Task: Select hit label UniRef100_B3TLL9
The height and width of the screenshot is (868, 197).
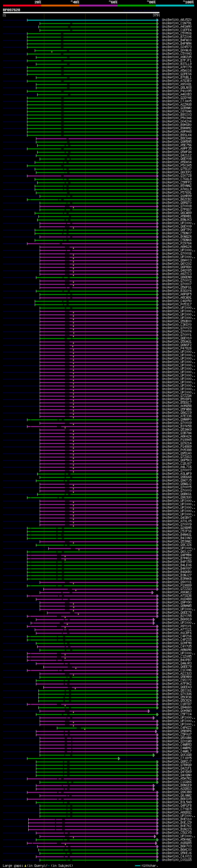Action: [x=176, y=64]
